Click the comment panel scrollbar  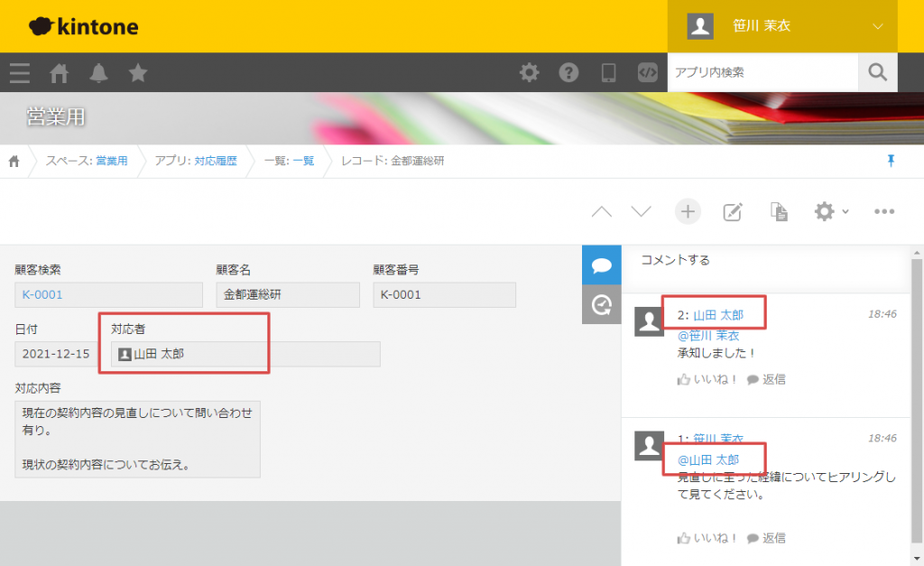pyautogui.click(x=917, y=401)
